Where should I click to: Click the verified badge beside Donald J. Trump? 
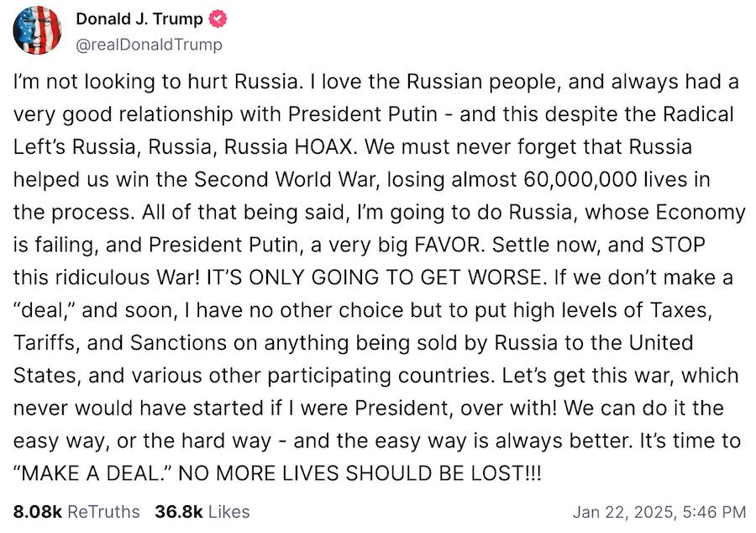[x=216, y=19]
